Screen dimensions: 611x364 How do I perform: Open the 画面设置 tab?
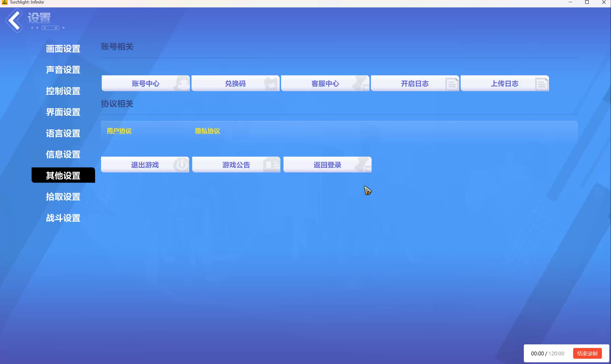click(63, 49)
